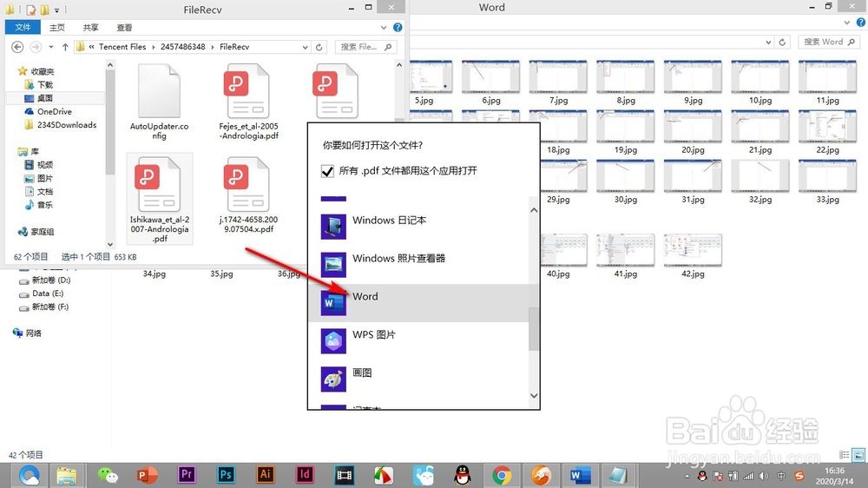Switch to details view in Word window
Screen dimensions: 868x488
(x=845, y=455)
